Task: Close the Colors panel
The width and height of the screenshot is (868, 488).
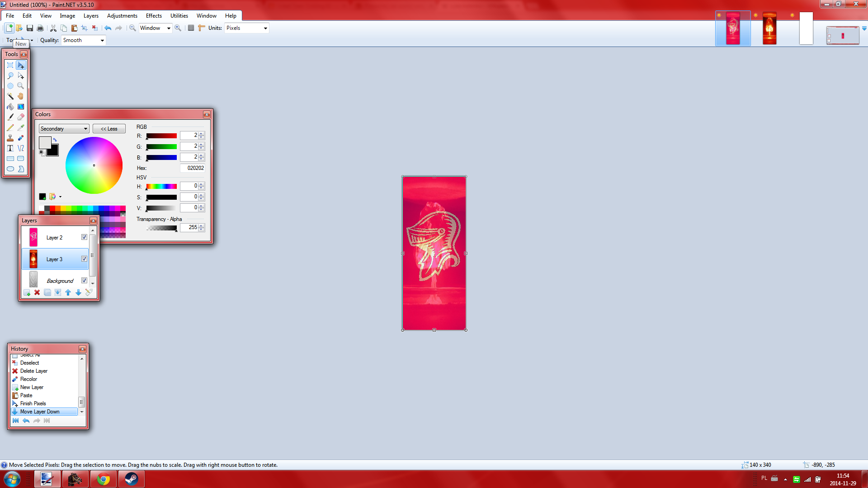Action: 207,115
